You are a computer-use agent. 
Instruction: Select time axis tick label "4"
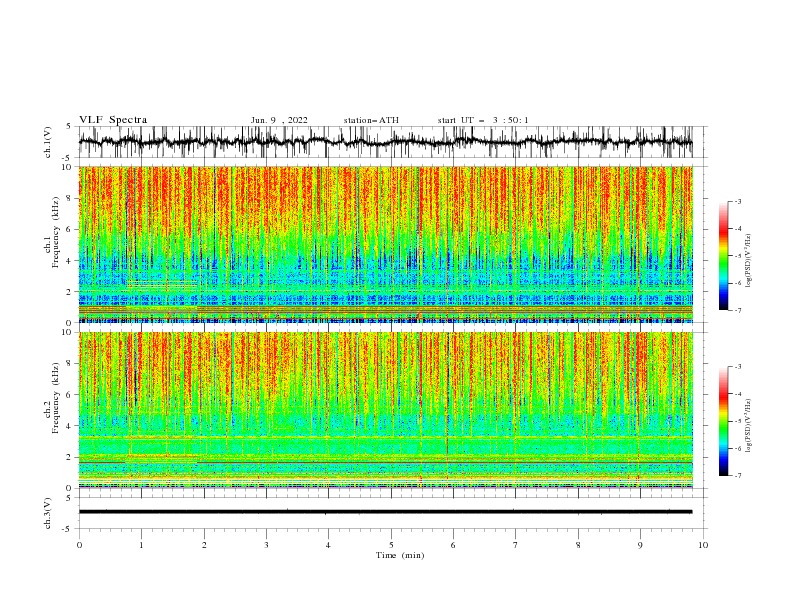point(328,545)
